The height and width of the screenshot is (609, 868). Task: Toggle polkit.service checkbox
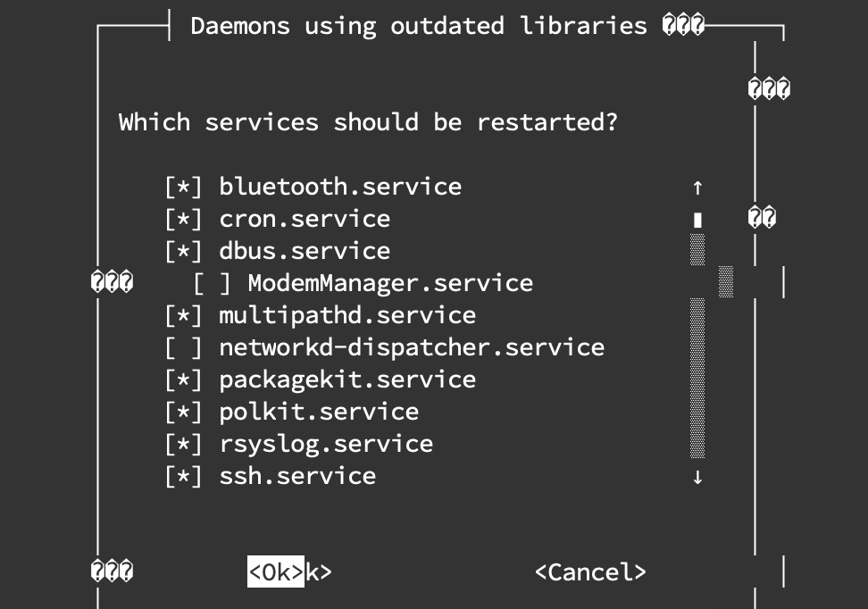(x=183, y=412)
